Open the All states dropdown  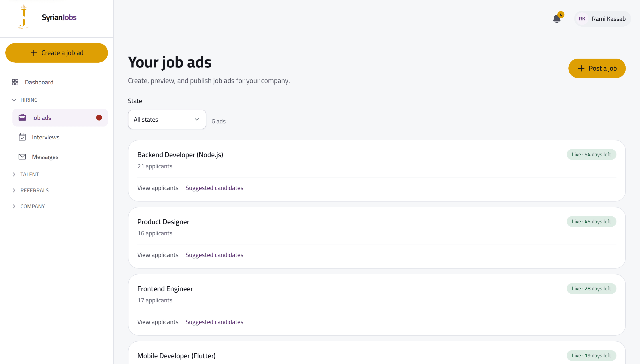point(167,119)
